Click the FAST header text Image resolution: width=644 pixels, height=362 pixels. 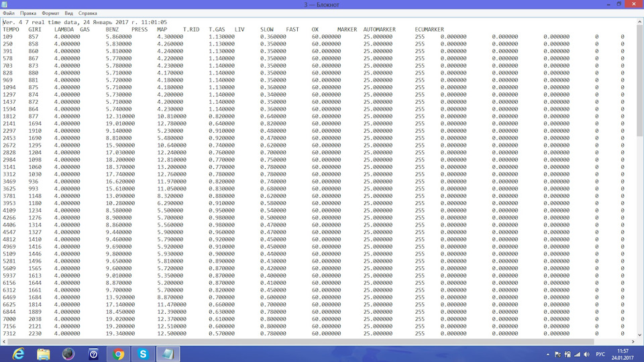coord(292,29)
